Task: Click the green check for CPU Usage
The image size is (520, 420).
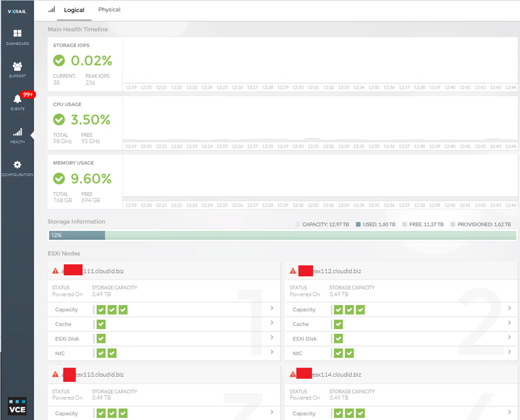Action: (59, 120)
